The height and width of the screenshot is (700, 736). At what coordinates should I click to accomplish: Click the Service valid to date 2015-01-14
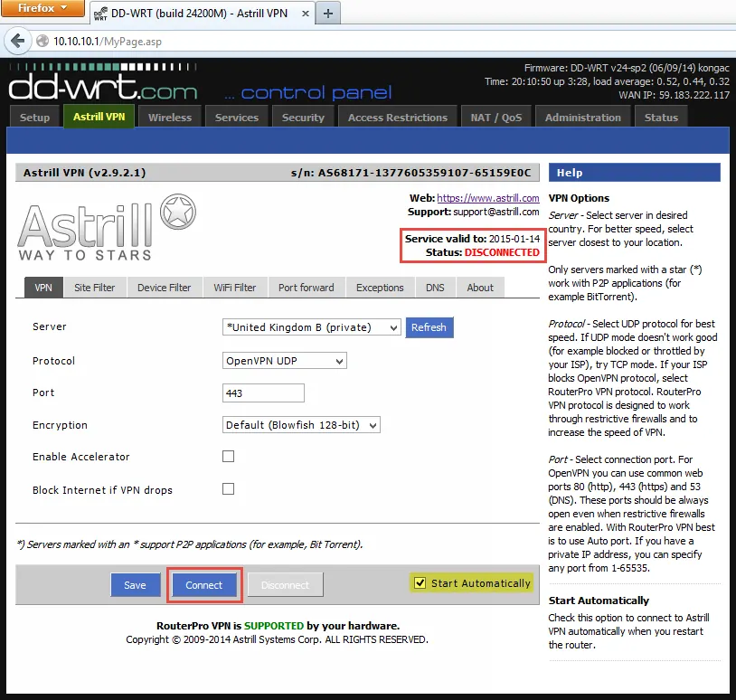tap(514, 239)
